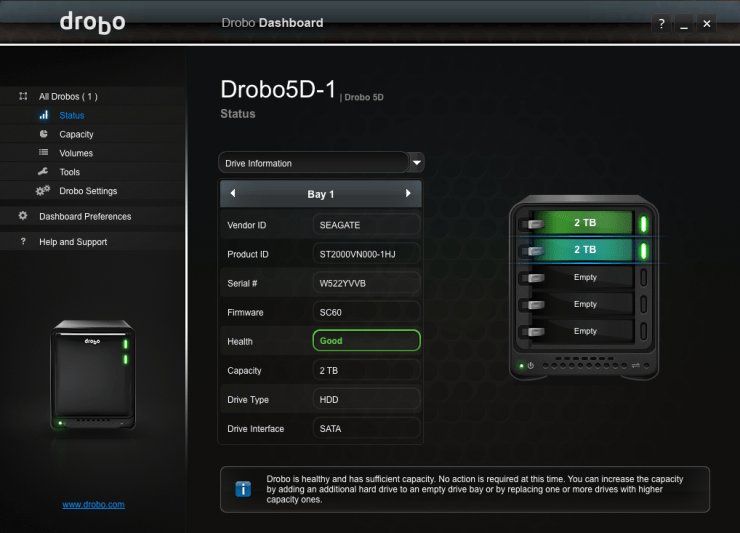Image resolution: width=740 pixels, height=533 pixels.
Task: Click the Capacity pie icon
Action: coord(43,134)
